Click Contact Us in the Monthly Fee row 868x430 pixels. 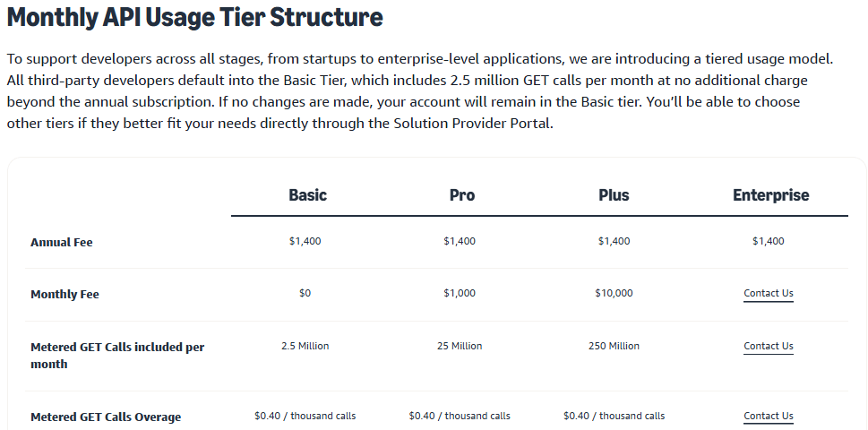768,294
